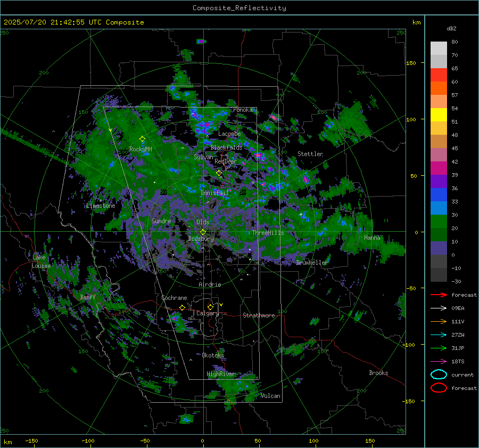Select the orange 111V arrow legend entry

pyautogui.click(x=439, y=321)
